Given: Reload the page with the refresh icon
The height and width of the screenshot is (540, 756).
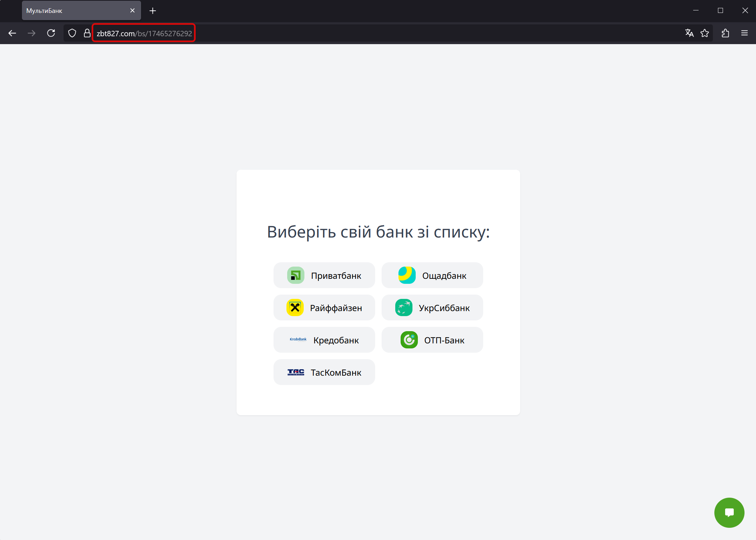Looking at the screenshot, I should click(51, 33).
